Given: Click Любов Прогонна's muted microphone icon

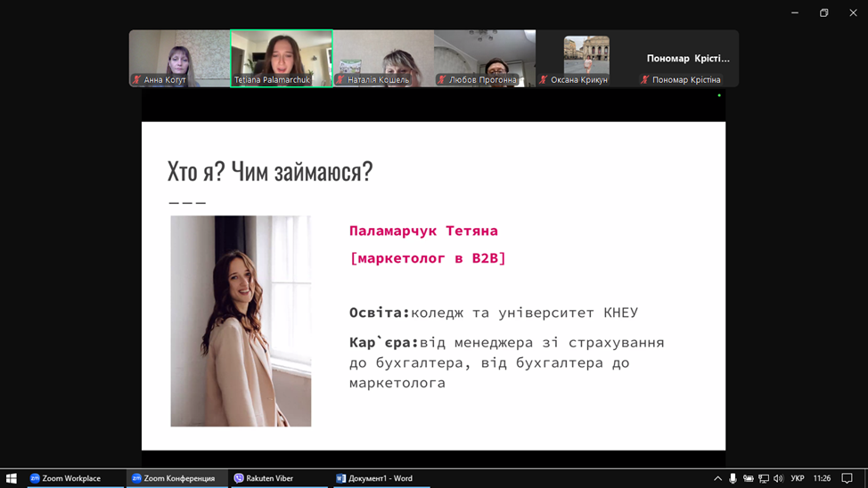Looking at the screenshot, I should (x=442, y=80).
